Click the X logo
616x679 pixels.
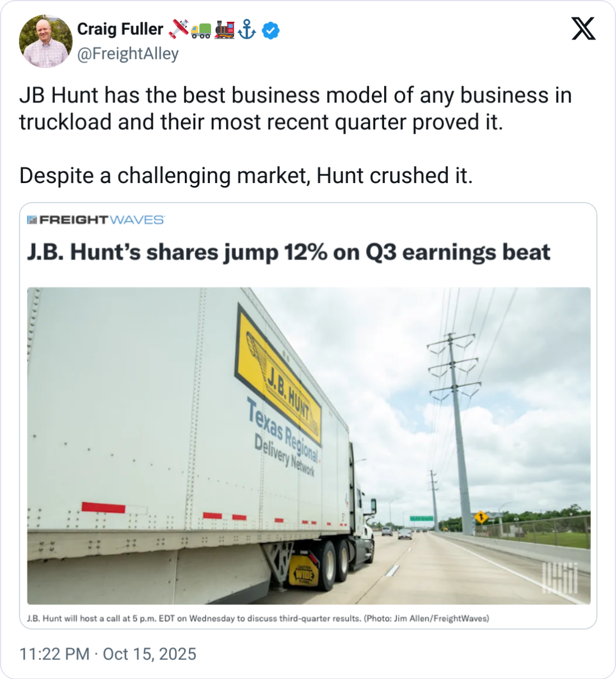[x=583, y=28]
